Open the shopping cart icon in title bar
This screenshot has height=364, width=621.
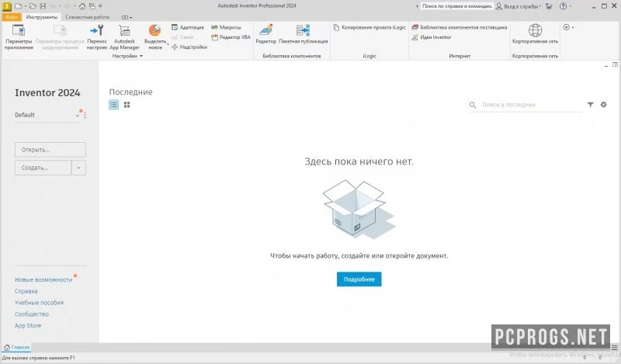[549, 6]
